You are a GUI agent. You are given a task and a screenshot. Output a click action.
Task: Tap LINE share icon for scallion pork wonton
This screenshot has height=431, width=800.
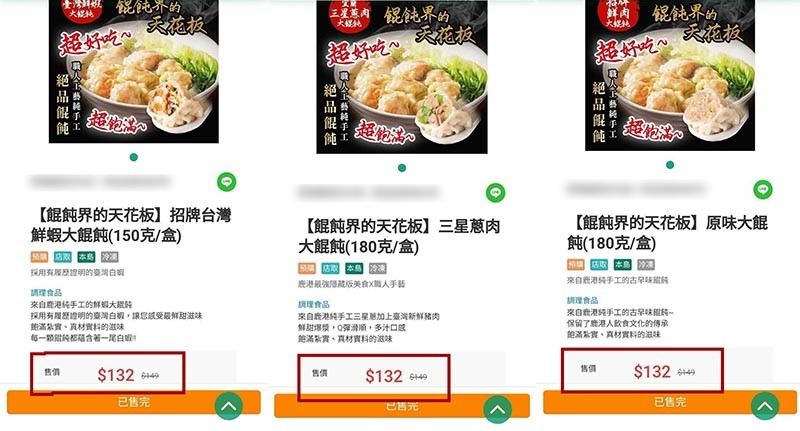pyautogui.click(x=495, y=193)
